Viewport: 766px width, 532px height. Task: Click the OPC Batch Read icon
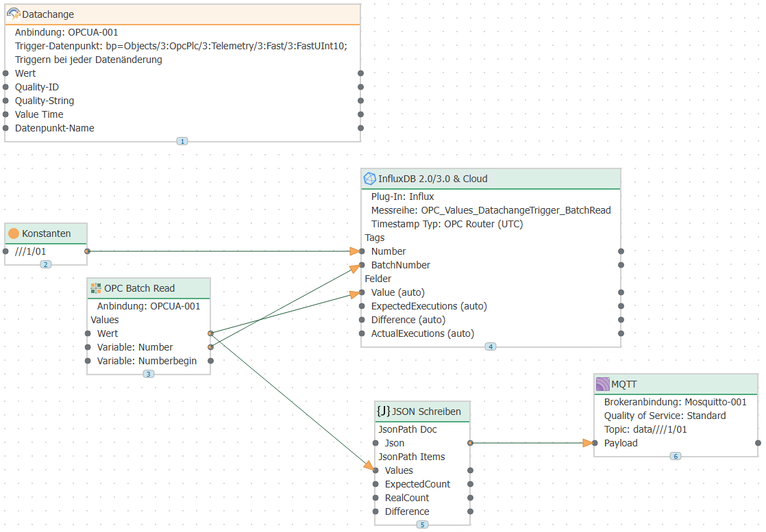point(96,288)
